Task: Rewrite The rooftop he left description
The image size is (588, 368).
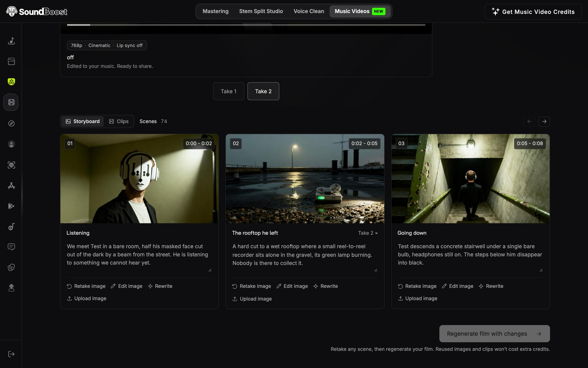Action: pyautogui.click(x=325, y=286)
